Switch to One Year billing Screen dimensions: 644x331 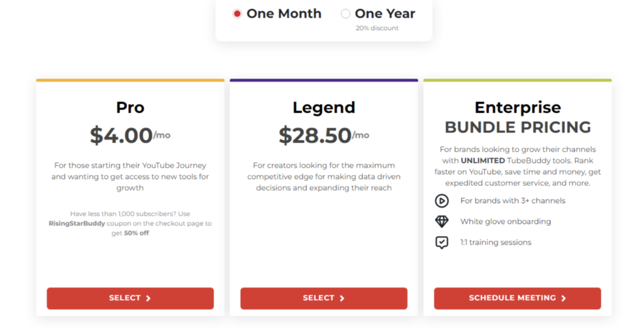pyautogui.click(x=346, y=14)
